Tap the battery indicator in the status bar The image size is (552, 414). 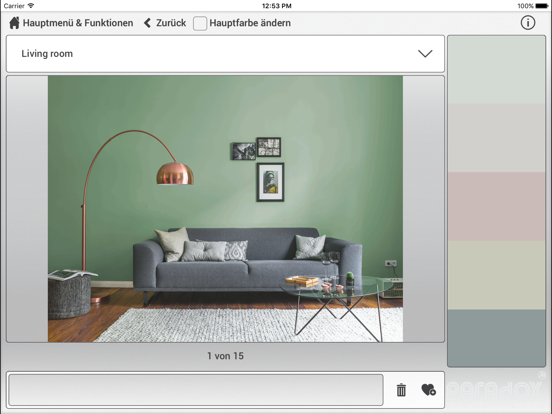[542, 6]
